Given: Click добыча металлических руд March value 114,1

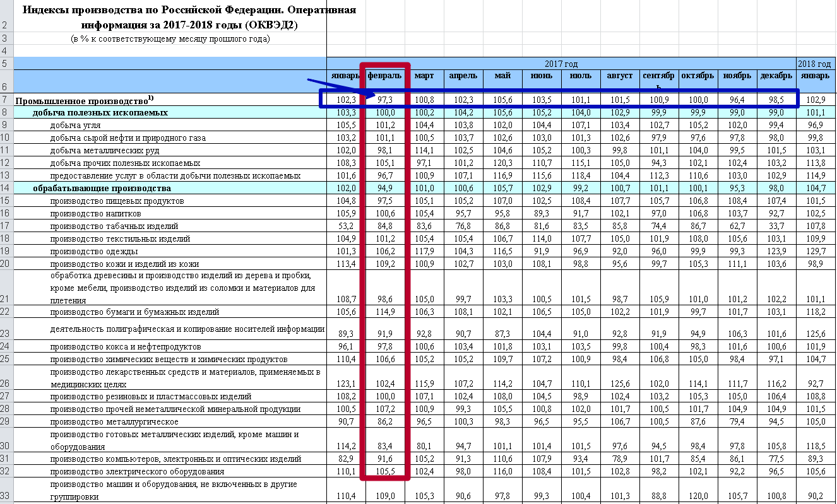Looking at the screenshot, I should [424, 150].
